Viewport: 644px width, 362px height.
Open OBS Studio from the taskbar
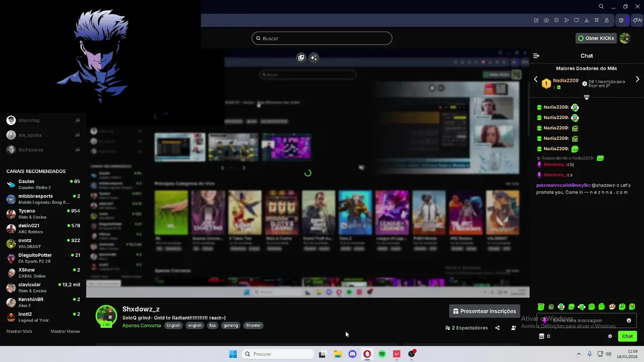pos(412,354)
